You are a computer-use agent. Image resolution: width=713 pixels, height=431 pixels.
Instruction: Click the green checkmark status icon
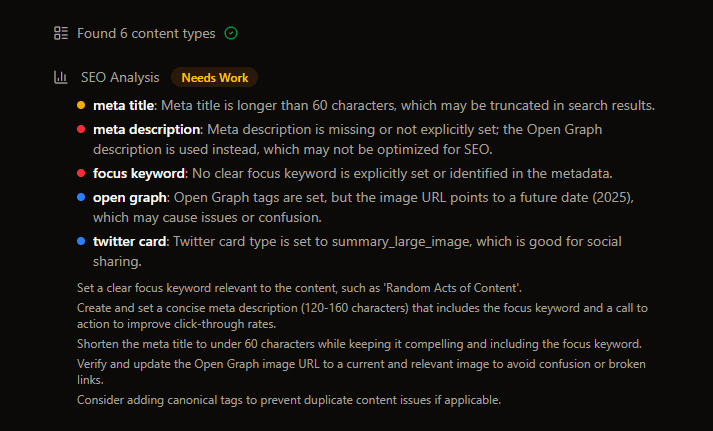[231, 33]
